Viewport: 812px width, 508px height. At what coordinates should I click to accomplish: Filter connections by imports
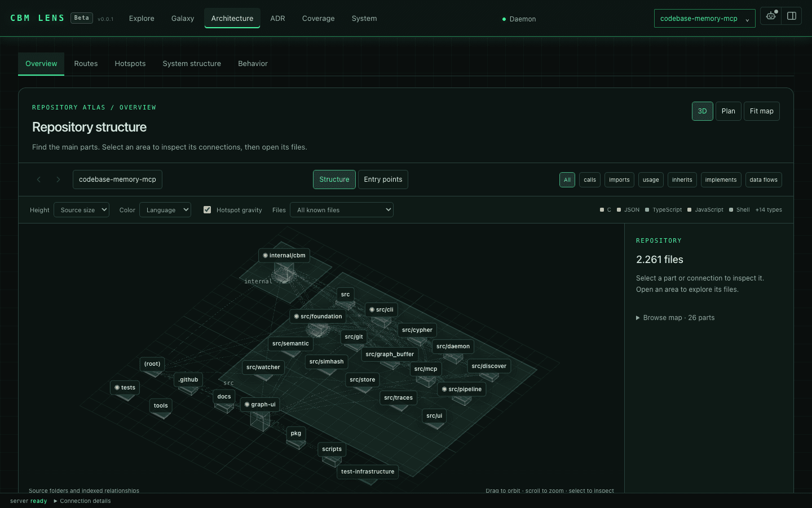(x=619, y=180)
